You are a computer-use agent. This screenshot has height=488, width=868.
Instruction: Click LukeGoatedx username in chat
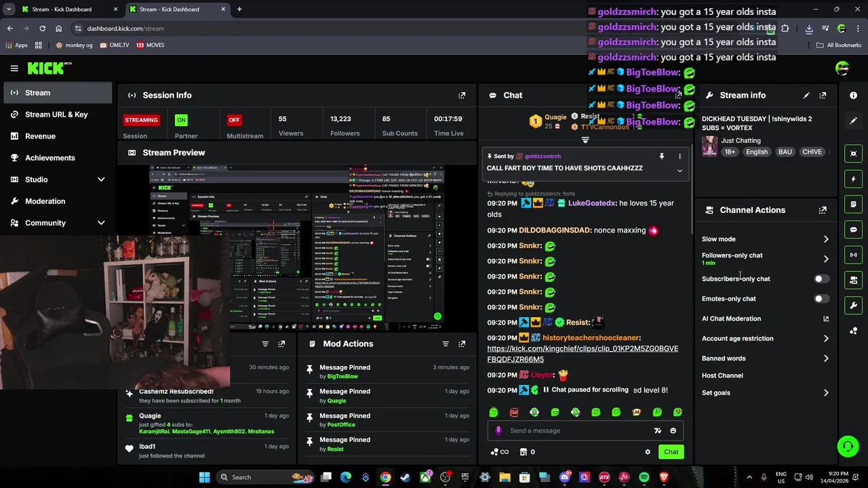pyautogui.click(x=592, y=203)
